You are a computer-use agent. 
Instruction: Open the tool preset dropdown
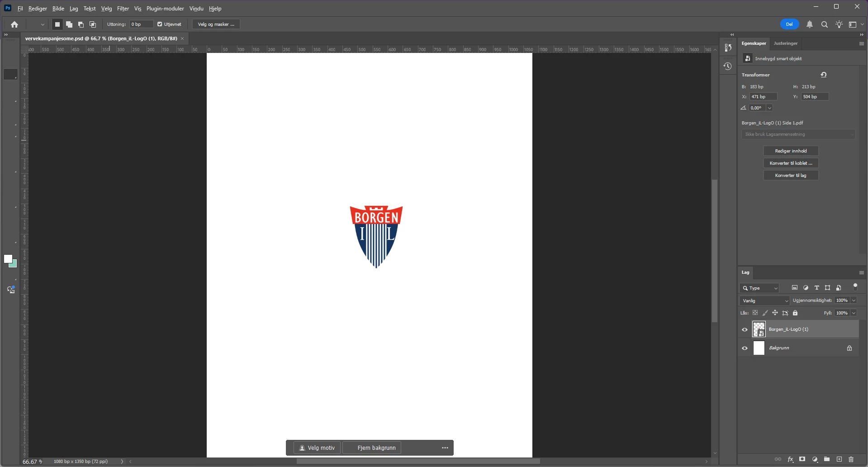[42, 24]
